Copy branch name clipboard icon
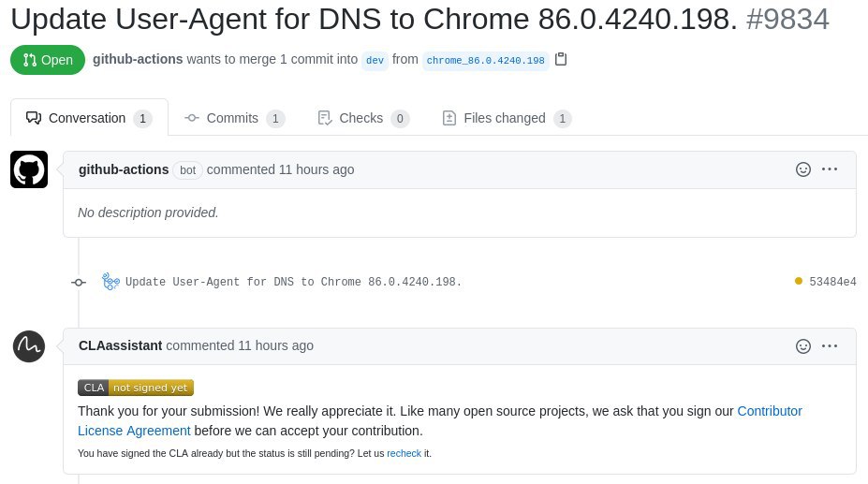Viewport: 868px width, 484px height. click(x=561, y=59)
